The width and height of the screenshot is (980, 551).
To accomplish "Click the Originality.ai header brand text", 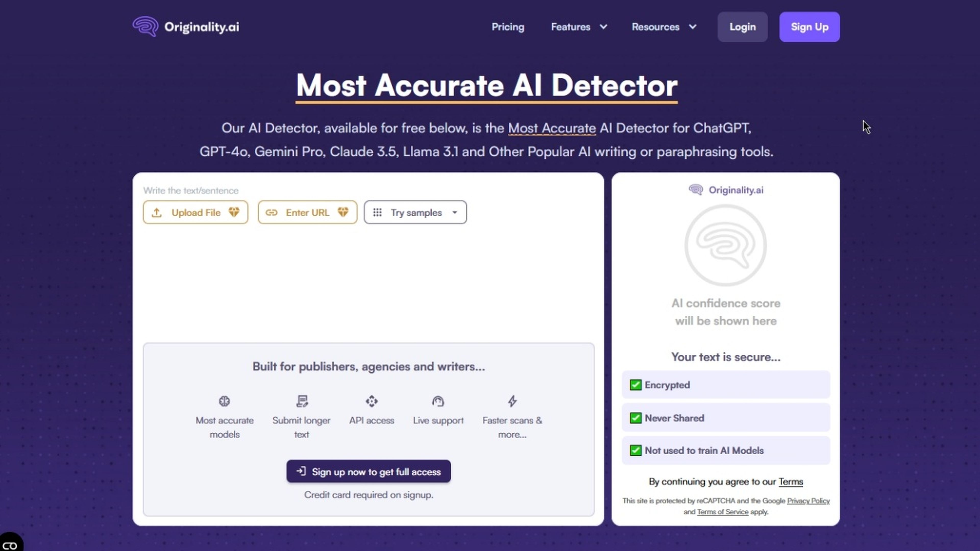I will pos(202,27).
